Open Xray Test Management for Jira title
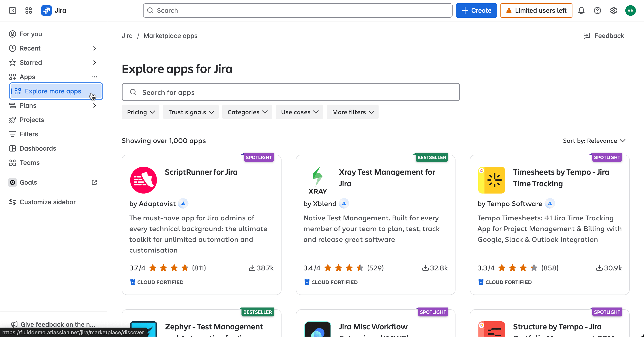This screenshot has height=337, width=644. point(387,178)
